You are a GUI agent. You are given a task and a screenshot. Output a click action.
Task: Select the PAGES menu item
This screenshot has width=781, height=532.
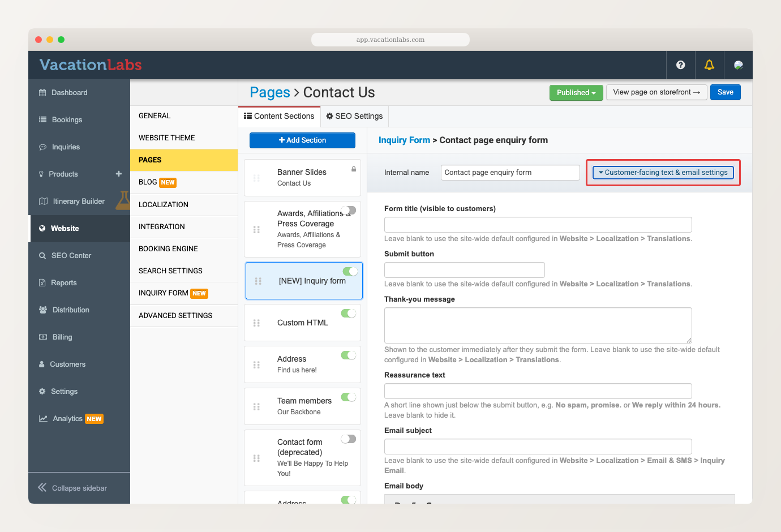(184, 160)
